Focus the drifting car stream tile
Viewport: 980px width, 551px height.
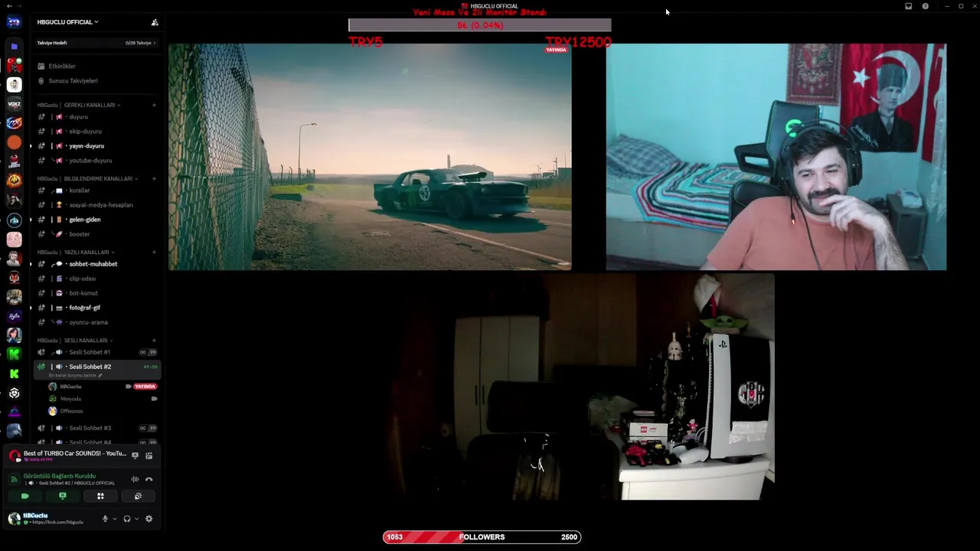[x=370, y=157]
